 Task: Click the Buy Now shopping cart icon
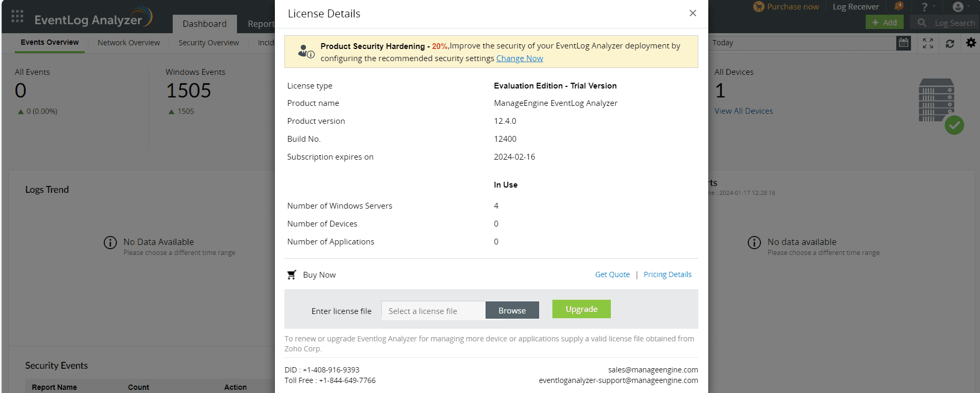coord(292,275)
